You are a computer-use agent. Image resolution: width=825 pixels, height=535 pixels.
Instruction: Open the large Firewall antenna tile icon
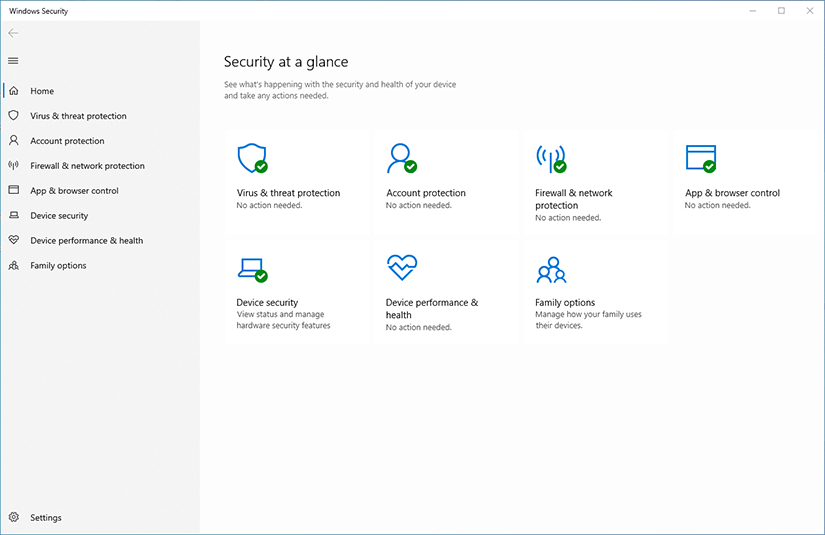click(551, 159)
